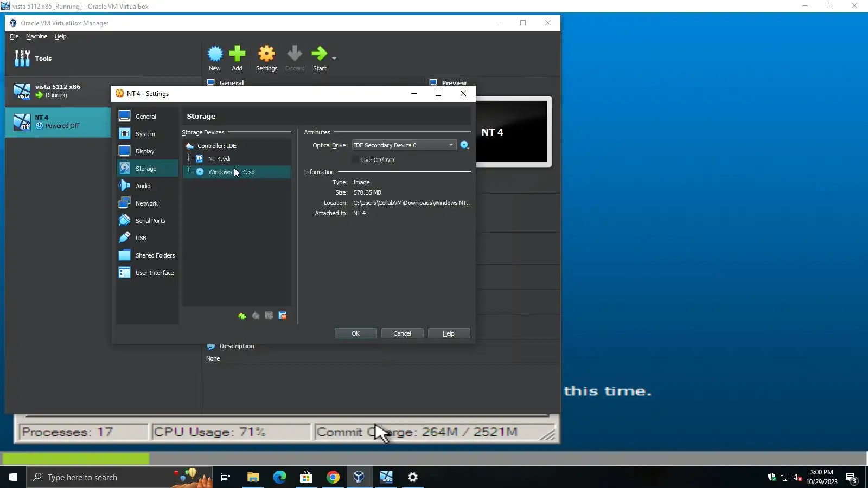
Task: Select NT 4.vdi hard disk entry
Action: tap(237, 159)
